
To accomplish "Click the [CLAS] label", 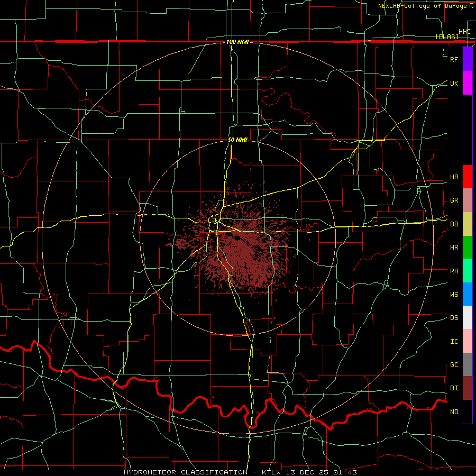I will click(447, 36).
